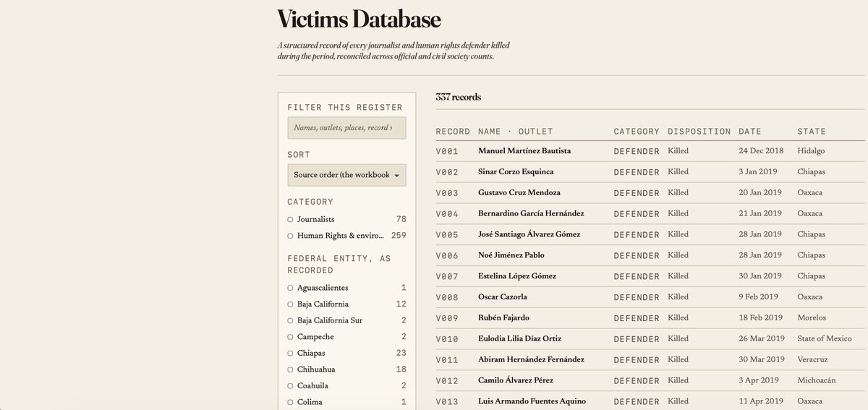Open record Manuel Martínez Bautista
Screen dimensions: 868x410
[x=524, y=151]
